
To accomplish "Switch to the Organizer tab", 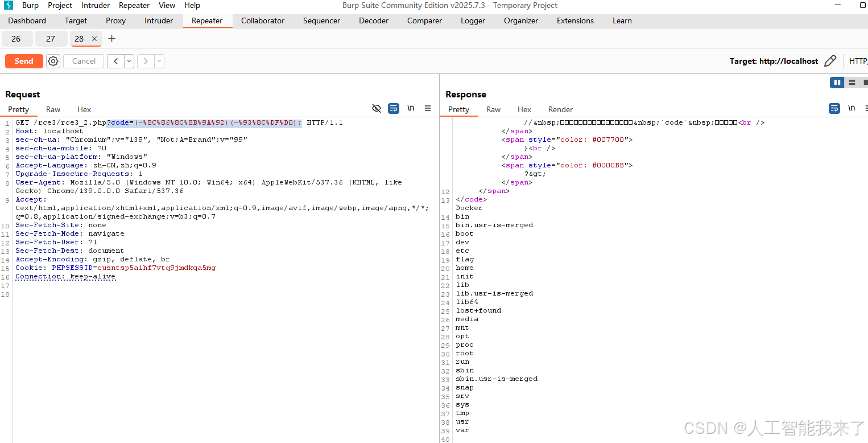I will click(x=521, y=20).
